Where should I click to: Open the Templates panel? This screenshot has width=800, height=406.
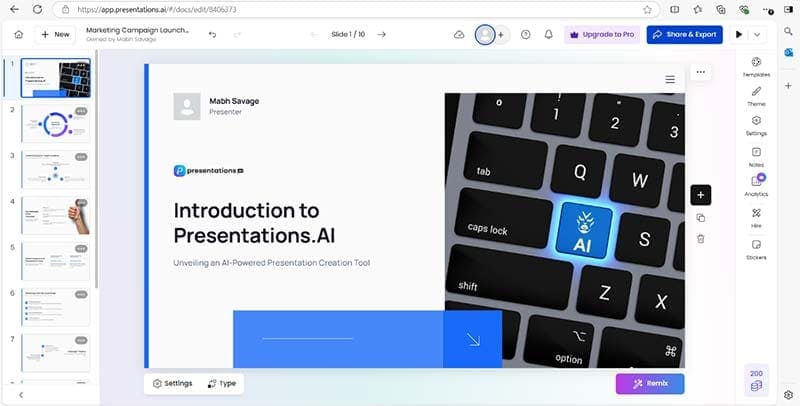[756, 67]
